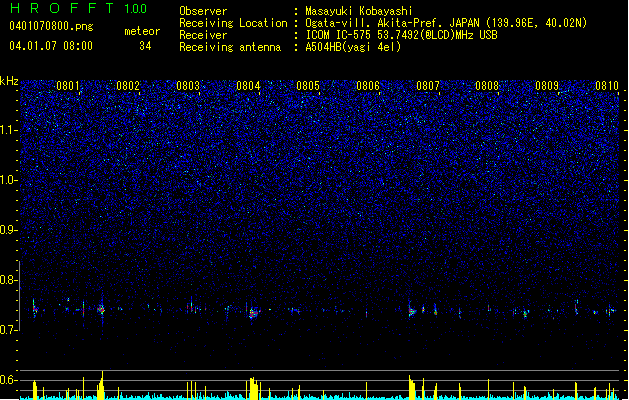Select the meteor count value 34
The width and height of the screenshot is (629, 400).
coord(145,46)
